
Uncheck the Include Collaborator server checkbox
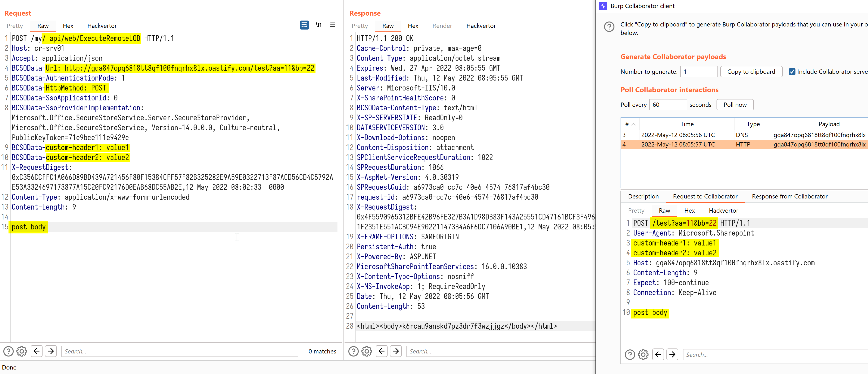click(792, 71)
